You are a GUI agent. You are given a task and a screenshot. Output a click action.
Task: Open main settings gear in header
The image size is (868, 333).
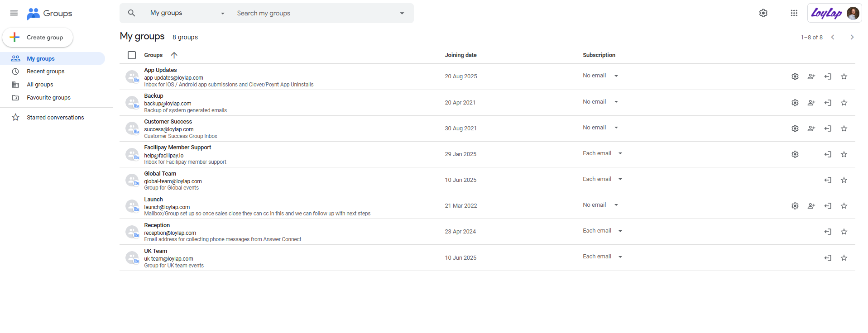click(x=763, y=13)
